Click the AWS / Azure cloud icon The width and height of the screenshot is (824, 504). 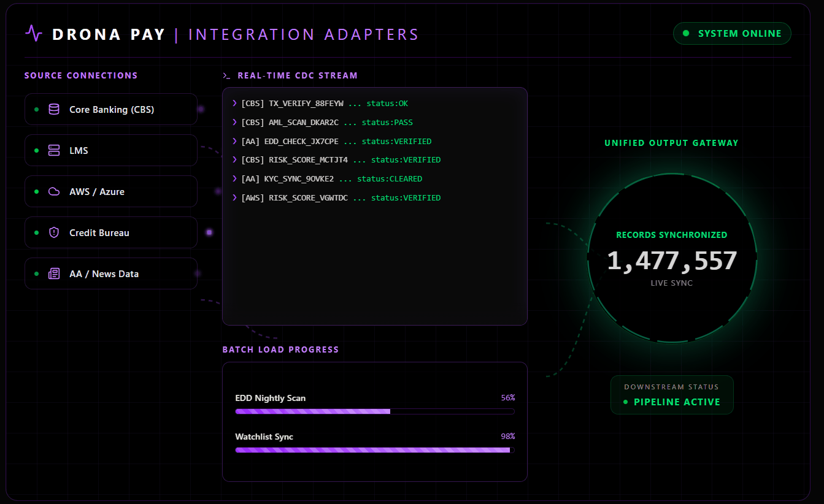[54, 191]
